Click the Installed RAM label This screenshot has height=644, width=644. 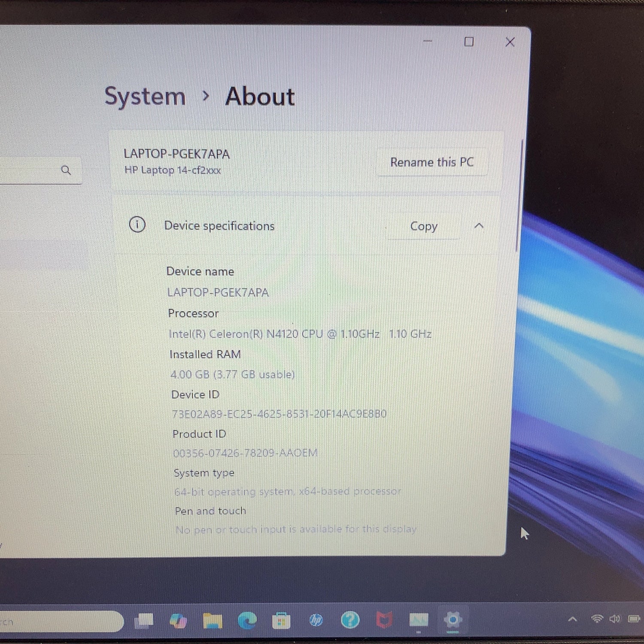coord(205,354)
